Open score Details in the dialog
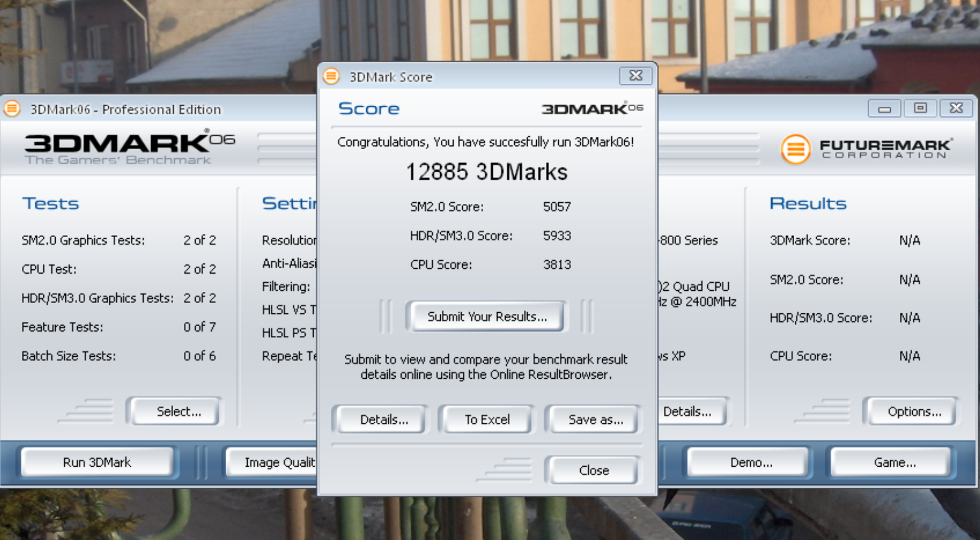Image resolution: width=980 pixels, height=540 pixels. tap(383, 420)
